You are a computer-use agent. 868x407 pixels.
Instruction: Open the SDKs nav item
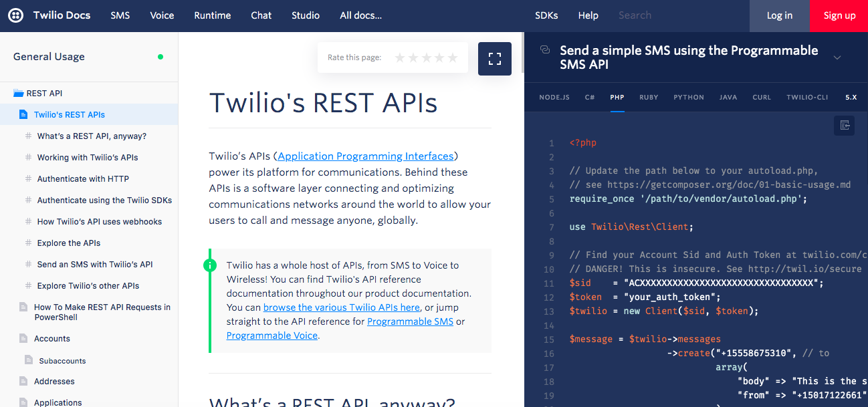(546, 15)
